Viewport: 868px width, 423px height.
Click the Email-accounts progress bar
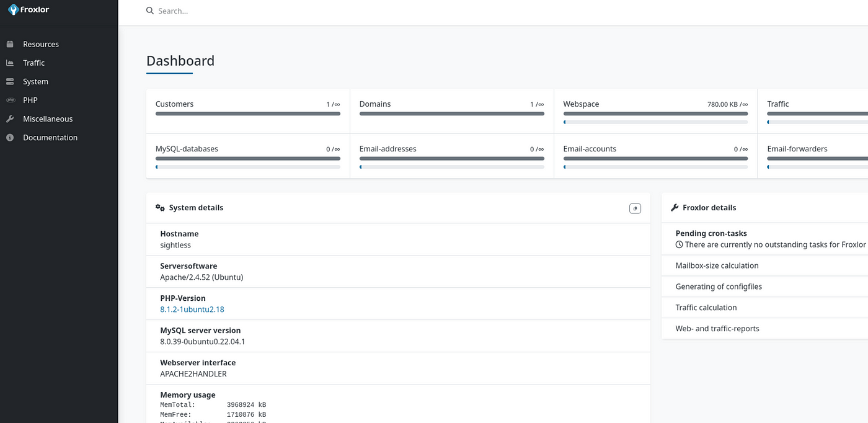click(x=655, y=158)
